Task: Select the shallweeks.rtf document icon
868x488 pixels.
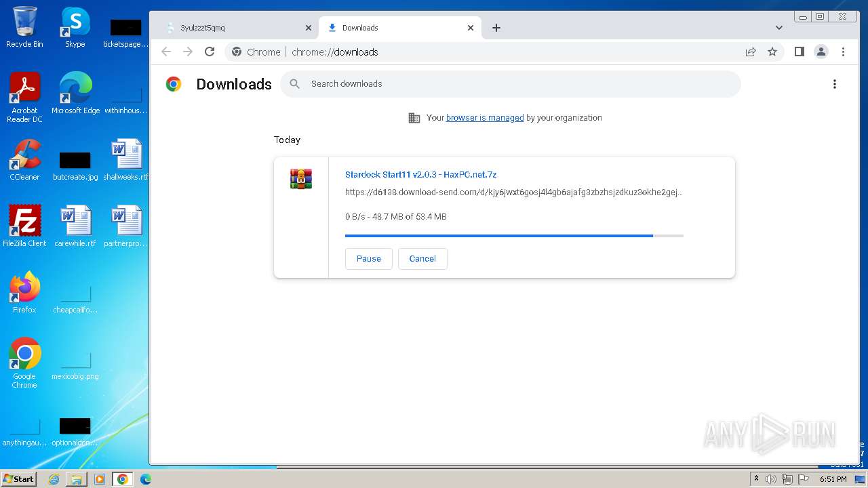Action: pyautogui.click(x=126, y=160)
